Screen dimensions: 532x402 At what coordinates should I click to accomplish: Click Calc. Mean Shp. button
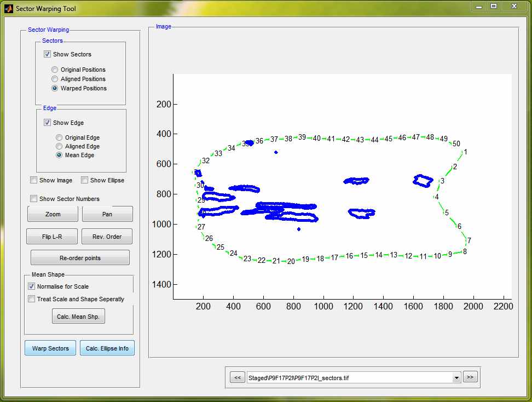pos(78,317)
